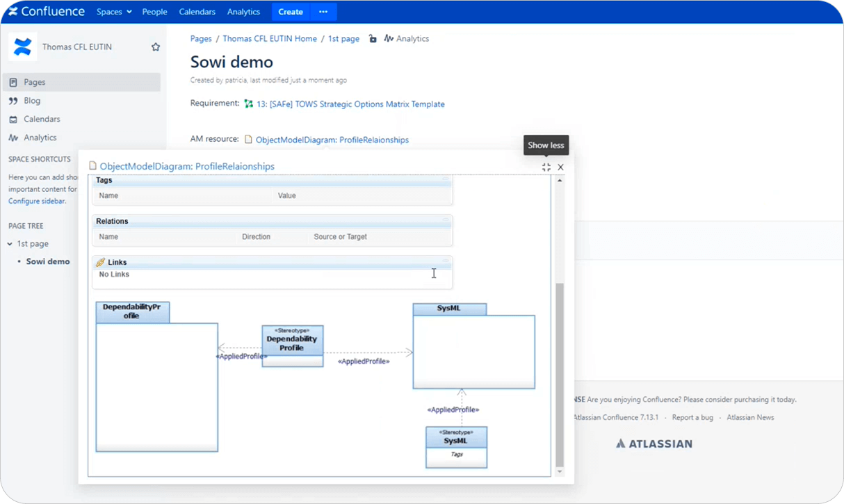This screenshot has height=504, width=844.
Task: Open the more options ellipsis menu
Action: pyautogui.click(x=323, y=12)
